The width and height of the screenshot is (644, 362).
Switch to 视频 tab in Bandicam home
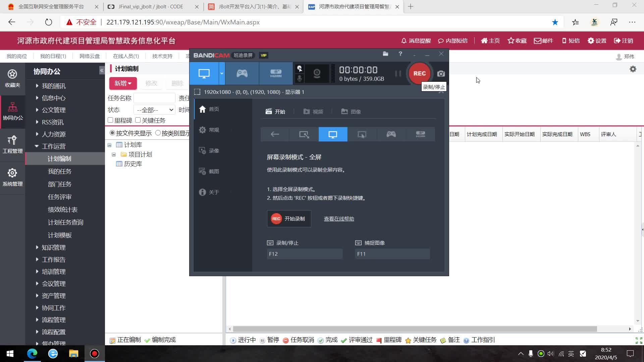[x=313, y=112]
